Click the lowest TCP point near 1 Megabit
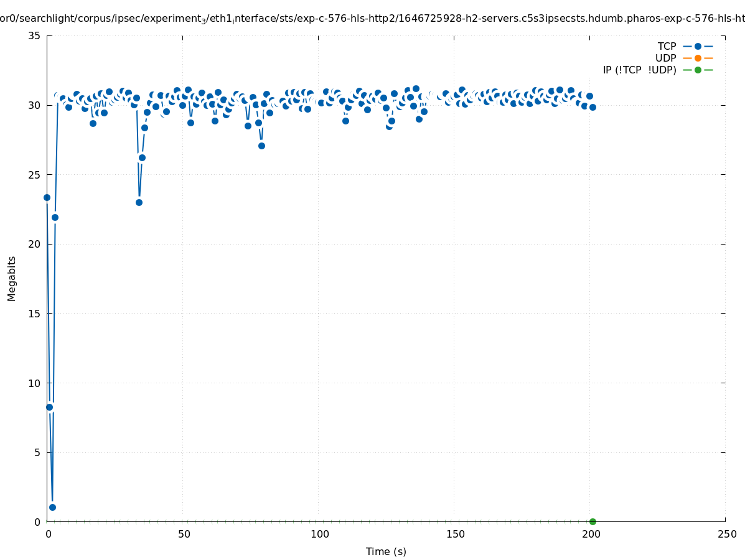 click(52, 507)
